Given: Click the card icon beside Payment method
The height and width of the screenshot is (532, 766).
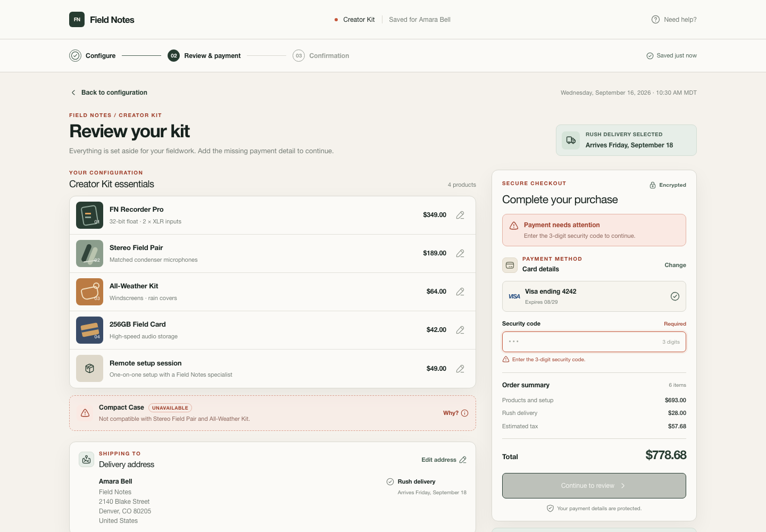Looking at the screenshot, I should pyautogui.click(x=510, y=265).
